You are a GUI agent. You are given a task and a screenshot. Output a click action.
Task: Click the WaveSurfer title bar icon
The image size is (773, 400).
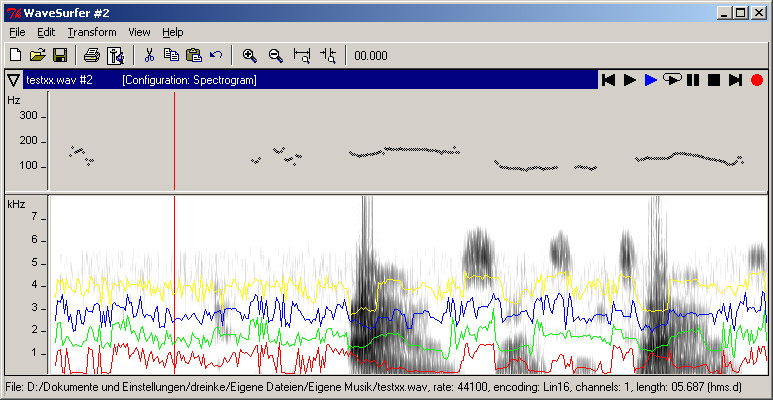click(x=14, y=12)
